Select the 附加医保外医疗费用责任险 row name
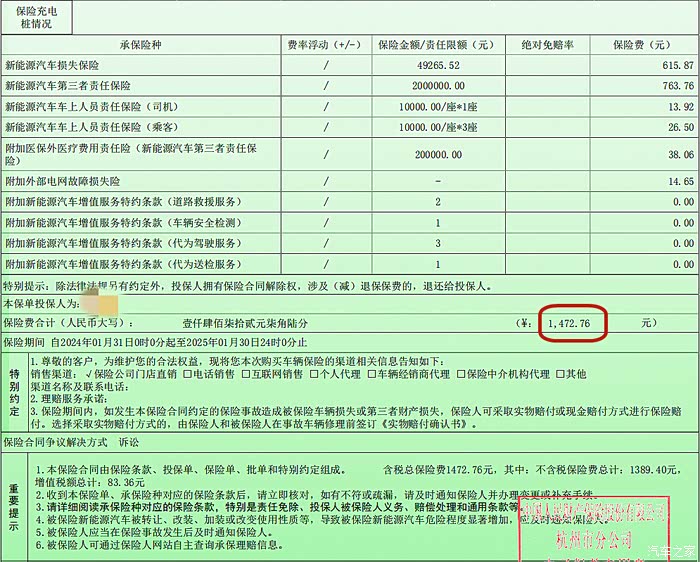 click(x=131, y=154)
